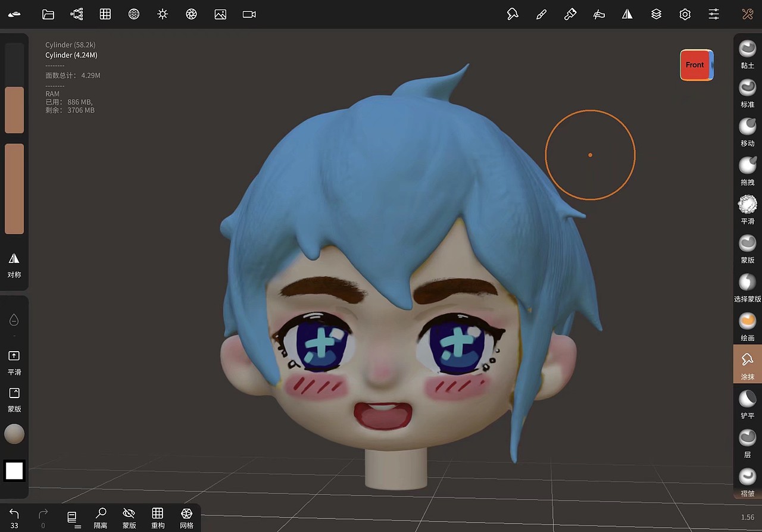The image size is (762, 532).
Task: Open the Lighting sun menu
Action: [x=163, y=14]
